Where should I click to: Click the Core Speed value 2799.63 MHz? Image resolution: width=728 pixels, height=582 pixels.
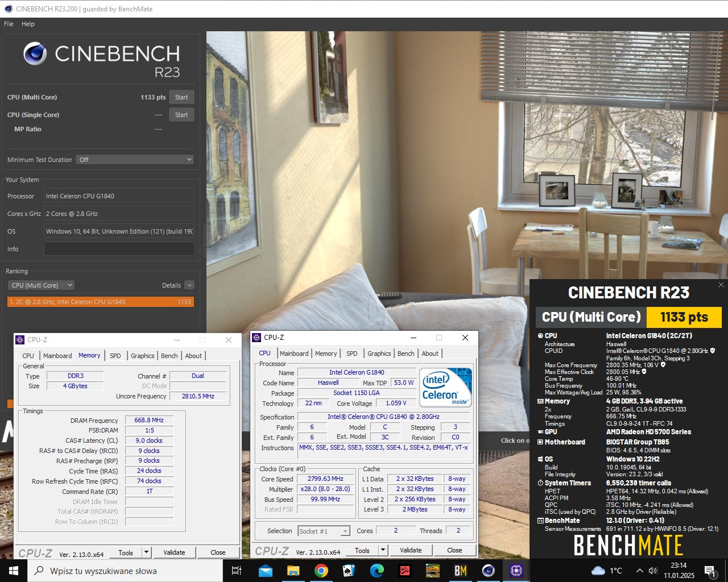(325, 479)
